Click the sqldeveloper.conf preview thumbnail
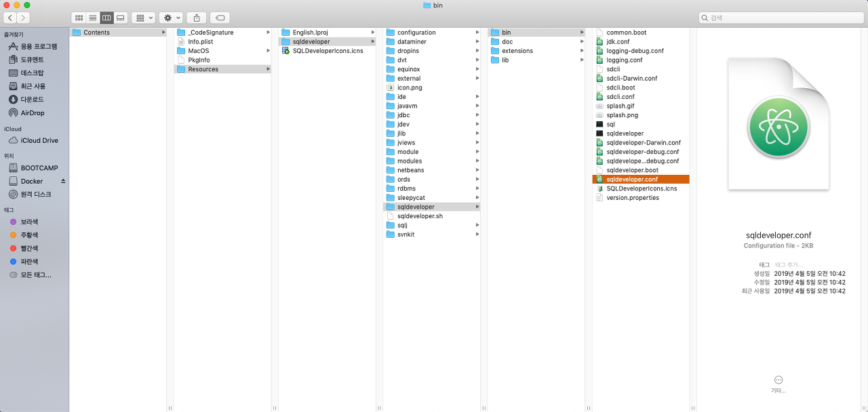Viewport: 868px width, 412px height. (x=778, y=124)
